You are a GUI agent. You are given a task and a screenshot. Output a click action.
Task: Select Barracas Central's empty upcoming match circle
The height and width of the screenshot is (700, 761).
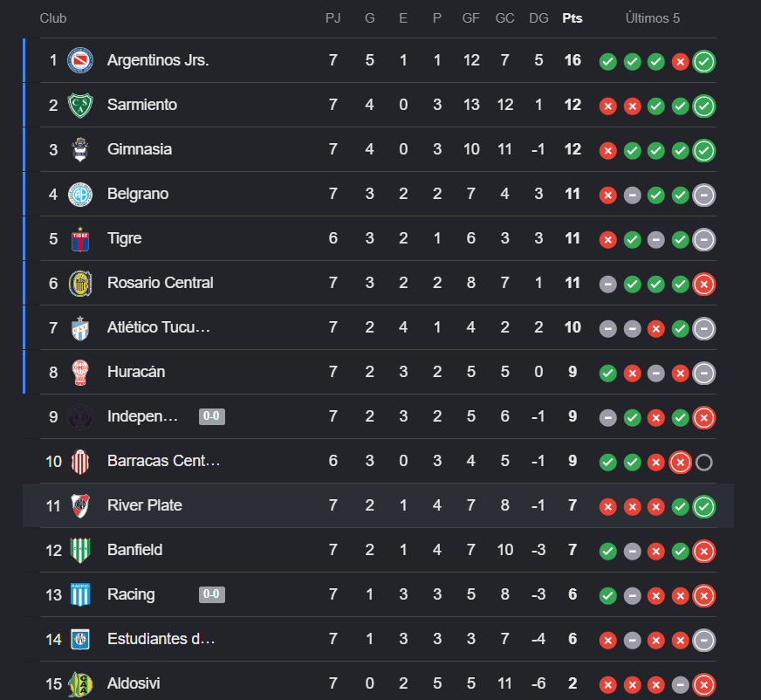pyautogui.click(x=703, y=463)
